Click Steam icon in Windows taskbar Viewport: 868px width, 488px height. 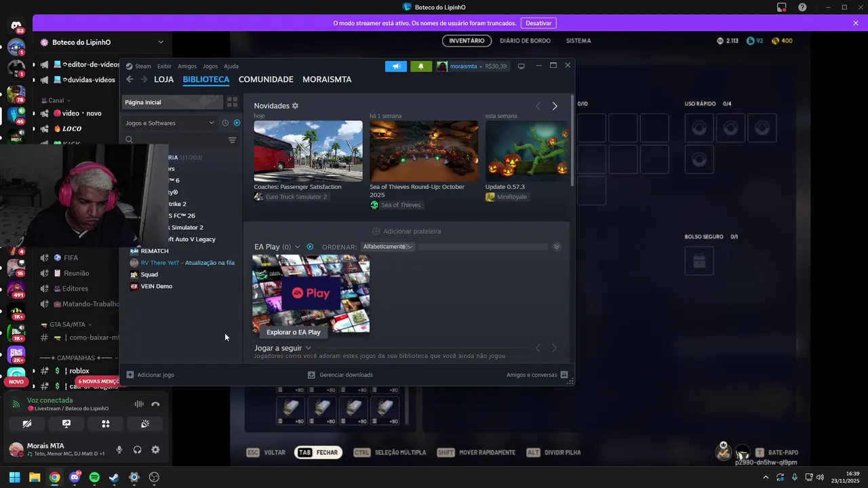pos(114,477)
